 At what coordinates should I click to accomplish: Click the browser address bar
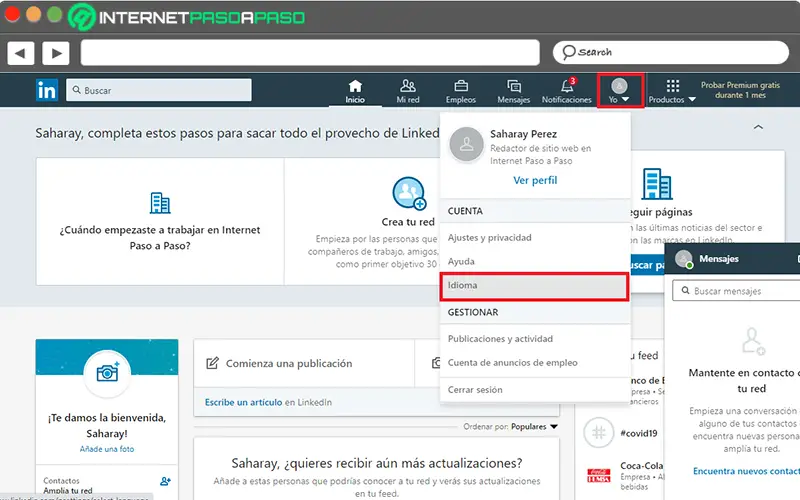coord(310,53)
